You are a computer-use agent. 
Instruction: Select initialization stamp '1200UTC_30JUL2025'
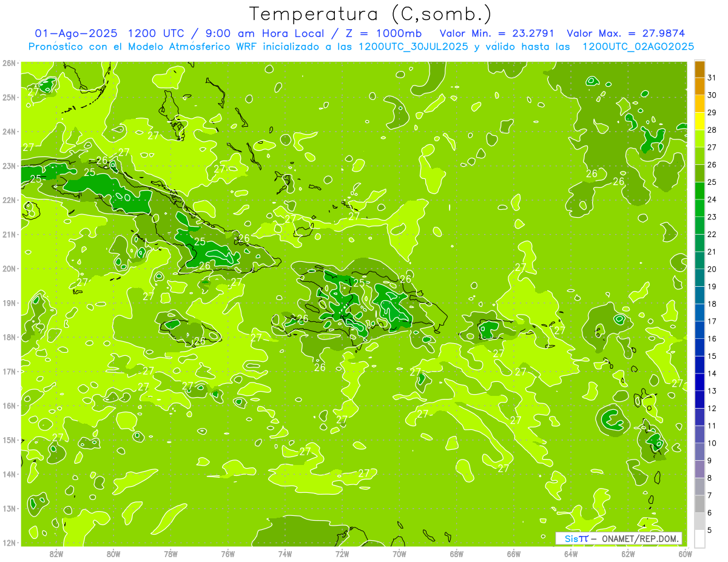pos(413,47)
